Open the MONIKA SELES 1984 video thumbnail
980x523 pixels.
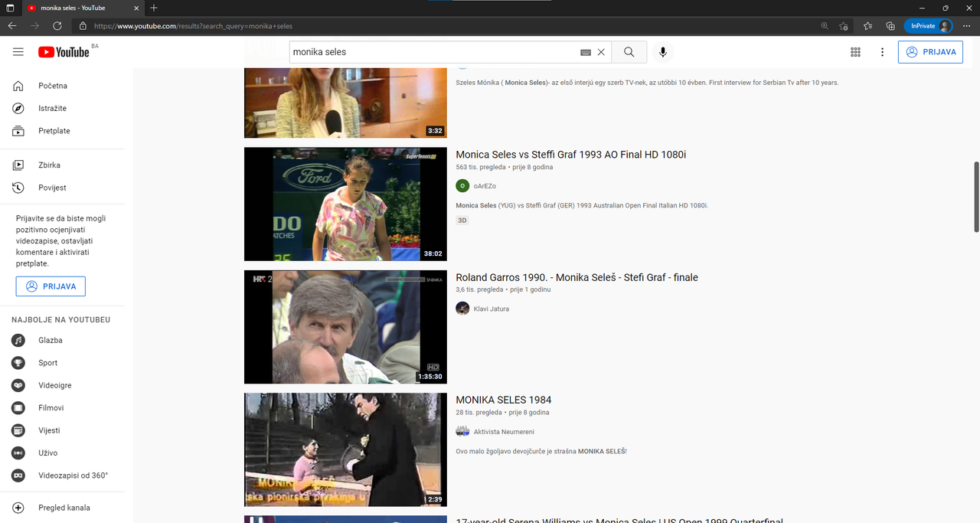click(x=345, y=449)
